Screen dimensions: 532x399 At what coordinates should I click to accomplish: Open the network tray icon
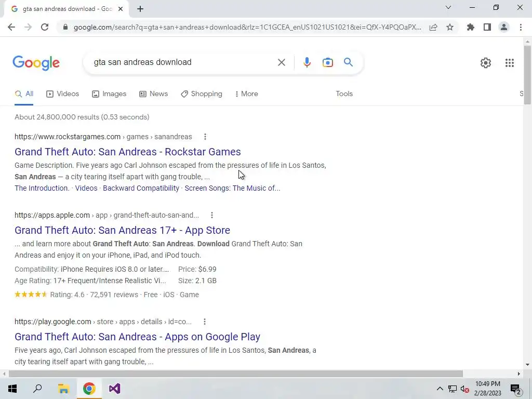453,389
